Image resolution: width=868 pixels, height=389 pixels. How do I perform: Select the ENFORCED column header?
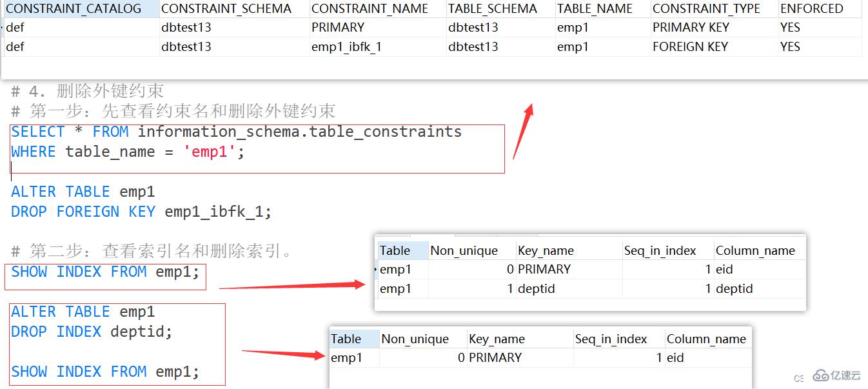point(811,8)
